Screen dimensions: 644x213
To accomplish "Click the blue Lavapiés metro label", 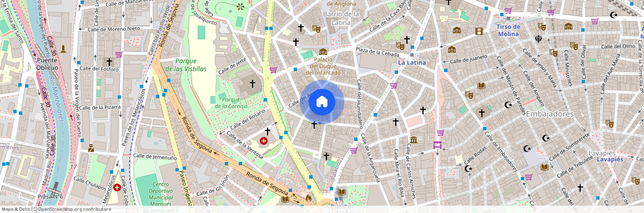I will click(x=610, y=159).
